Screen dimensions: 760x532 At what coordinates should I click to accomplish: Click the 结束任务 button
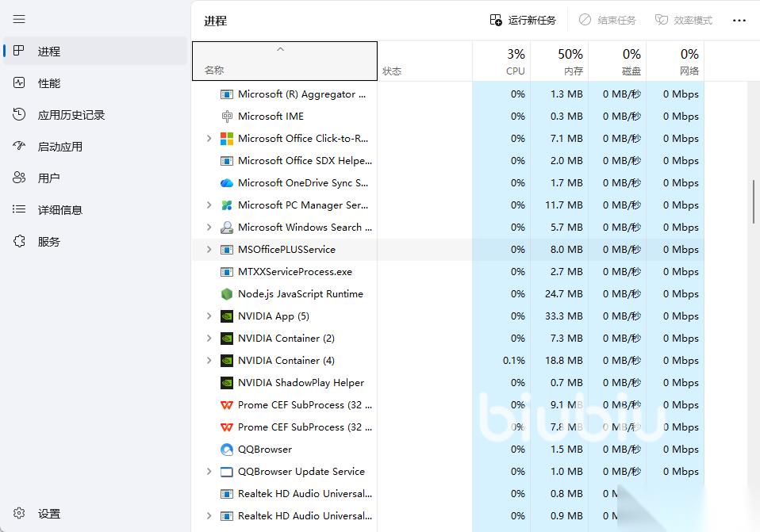[608, 21]
